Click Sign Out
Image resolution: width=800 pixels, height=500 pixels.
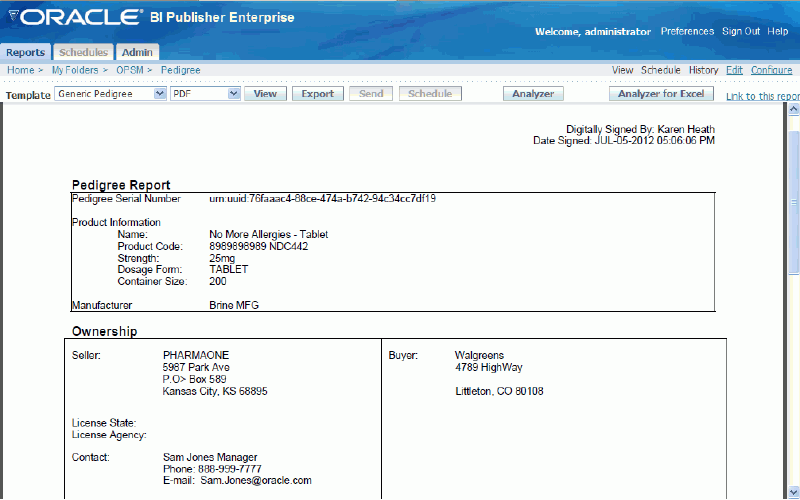click(741, 31)
